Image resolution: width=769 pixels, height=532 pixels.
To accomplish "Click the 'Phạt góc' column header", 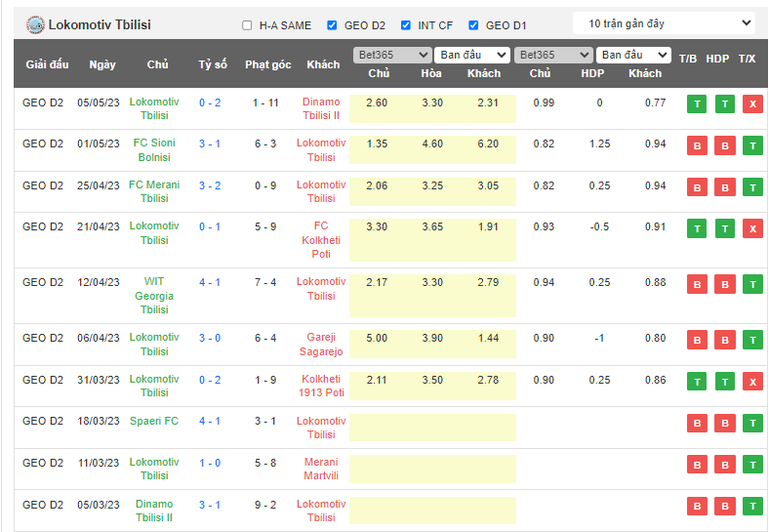I will pyautogui.click(x=267, y=64).
